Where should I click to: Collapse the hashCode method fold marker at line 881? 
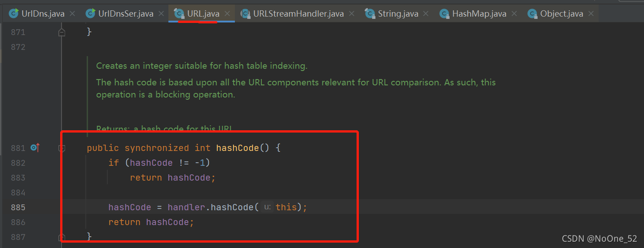(x=62, y=148)
